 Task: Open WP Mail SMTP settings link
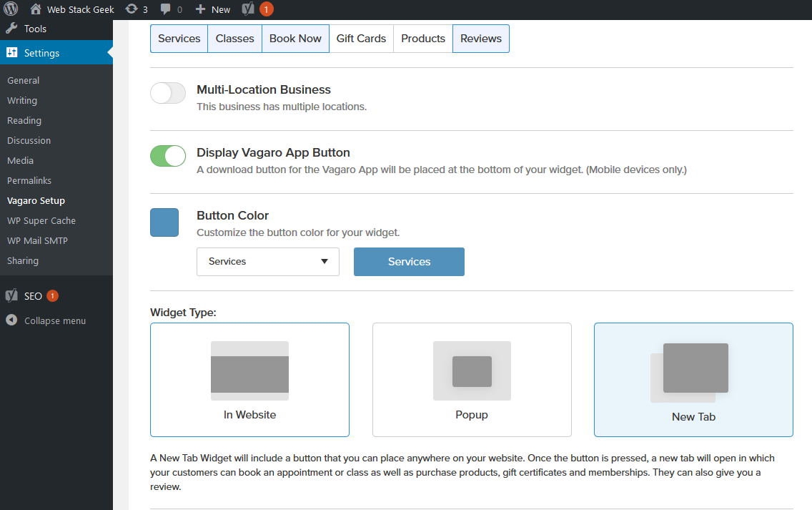coord(37,241)
